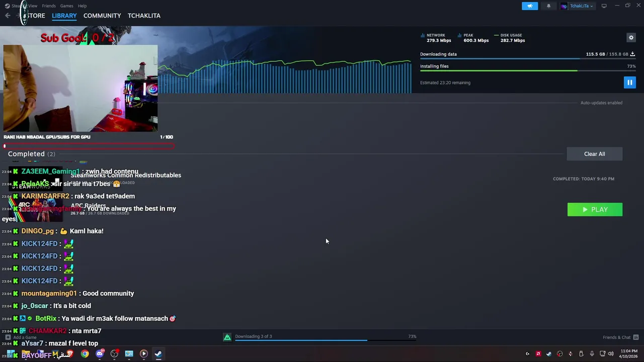Click the green download manager icon

(x=227, y=337)
